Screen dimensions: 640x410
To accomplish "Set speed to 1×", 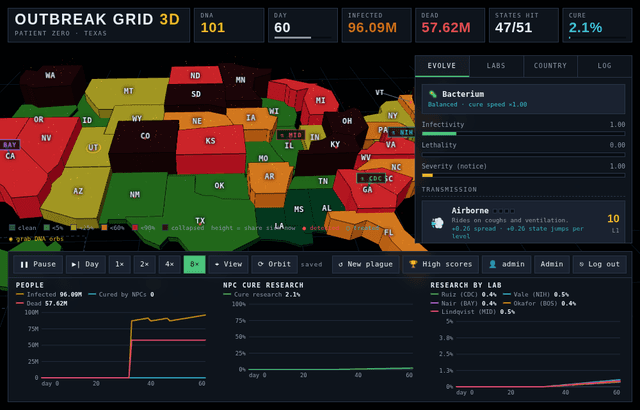I will [120, 264].
